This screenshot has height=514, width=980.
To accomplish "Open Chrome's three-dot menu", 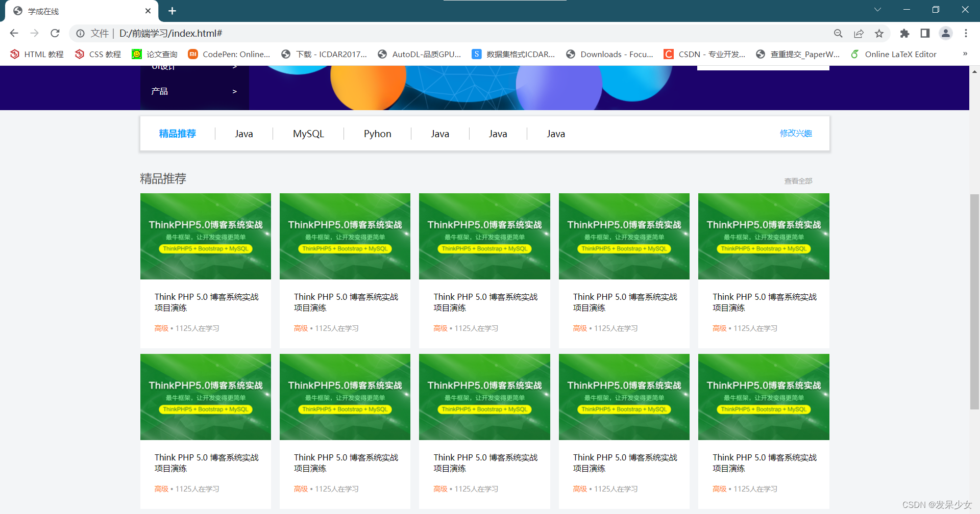I will pyautogui.click(x=966, y=33).
